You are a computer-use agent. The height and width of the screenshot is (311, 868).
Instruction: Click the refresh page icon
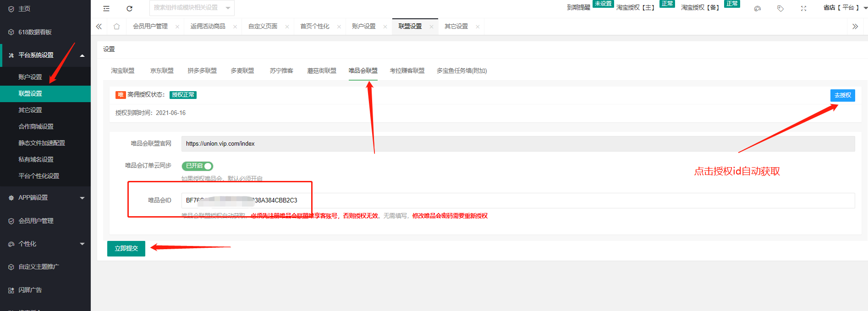(129, 8)
